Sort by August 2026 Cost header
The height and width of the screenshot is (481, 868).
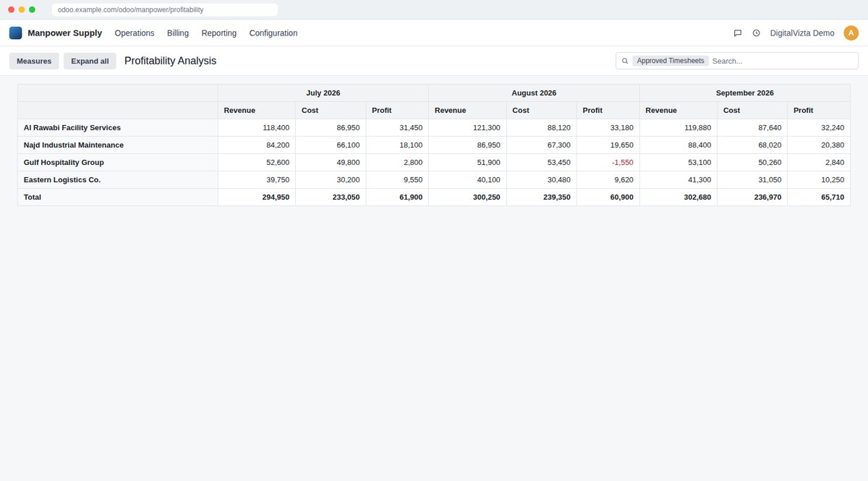pyautogui.click(x=542, y=110)
